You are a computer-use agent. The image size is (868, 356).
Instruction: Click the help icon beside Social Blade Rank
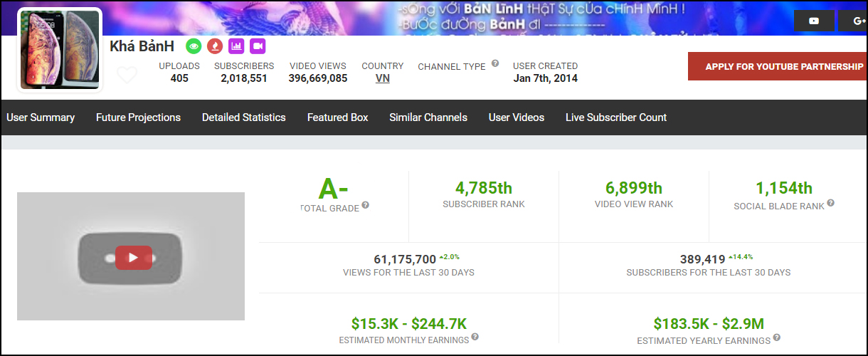(x=830, y=204)
